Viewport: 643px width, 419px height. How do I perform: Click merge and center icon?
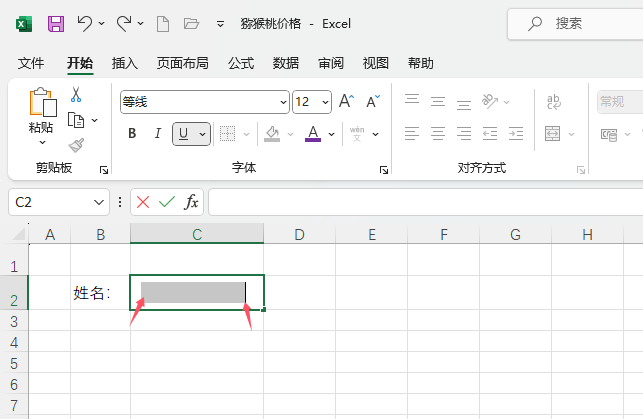point(552,134)
